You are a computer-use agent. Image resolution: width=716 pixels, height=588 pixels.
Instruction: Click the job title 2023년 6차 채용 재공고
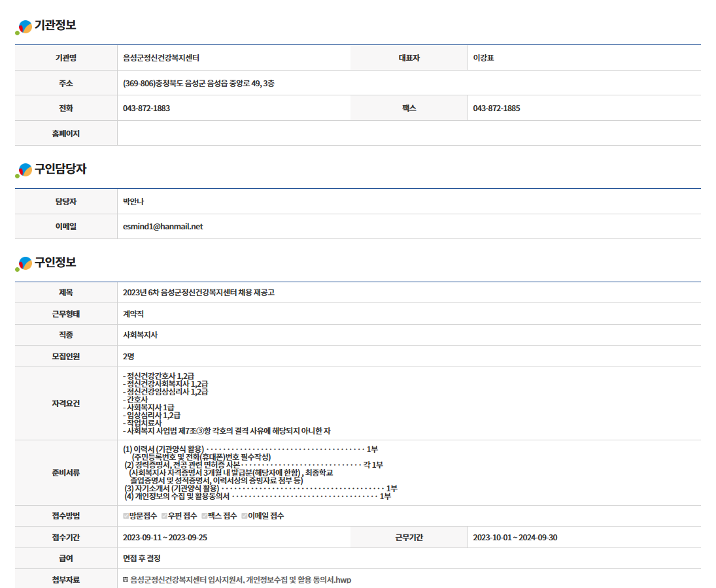(x=199, y=292)
